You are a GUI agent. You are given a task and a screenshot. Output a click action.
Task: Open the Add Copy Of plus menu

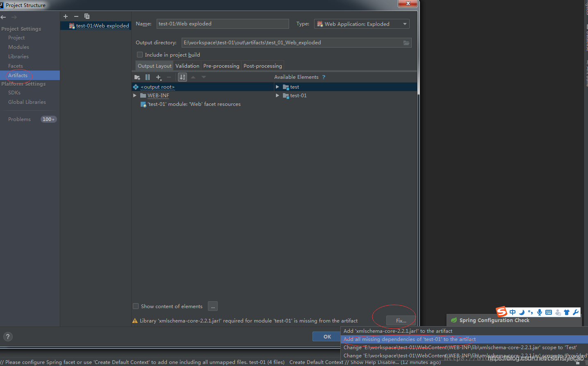(x=159, y=77)
